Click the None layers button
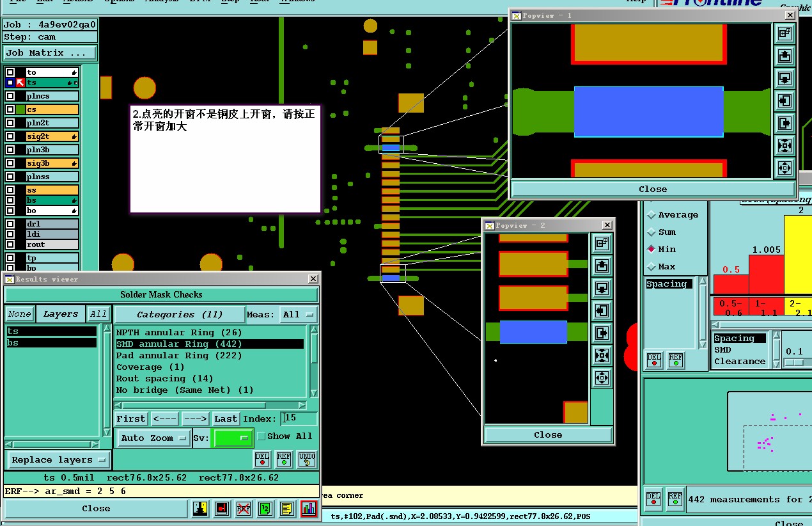812x526 pixels. click(20, 314)
